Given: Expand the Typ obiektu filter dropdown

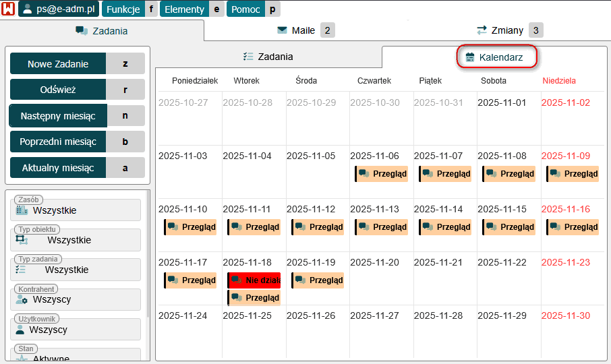Looking at the screenshot, I should [x=76, y=240].
